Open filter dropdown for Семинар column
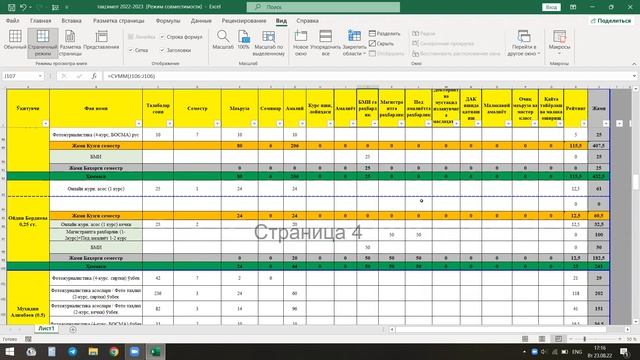Screen dimensions: 640x360 point(279,124)
